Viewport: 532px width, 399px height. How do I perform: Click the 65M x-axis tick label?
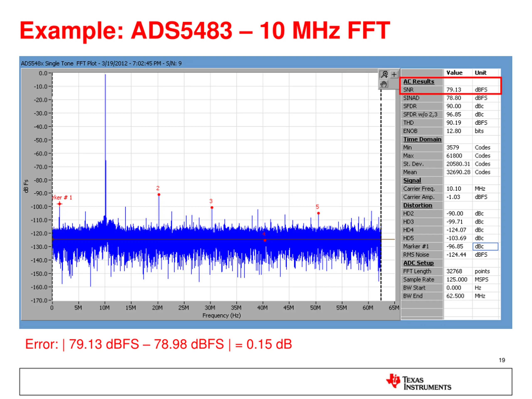coord(394,308)
